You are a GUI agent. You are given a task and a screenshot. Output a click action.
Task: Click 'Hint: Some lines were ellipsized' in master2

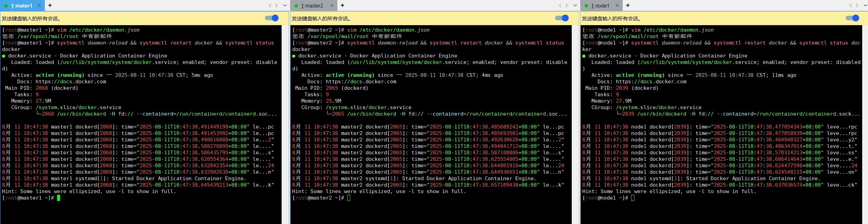(x=379, y=191)
